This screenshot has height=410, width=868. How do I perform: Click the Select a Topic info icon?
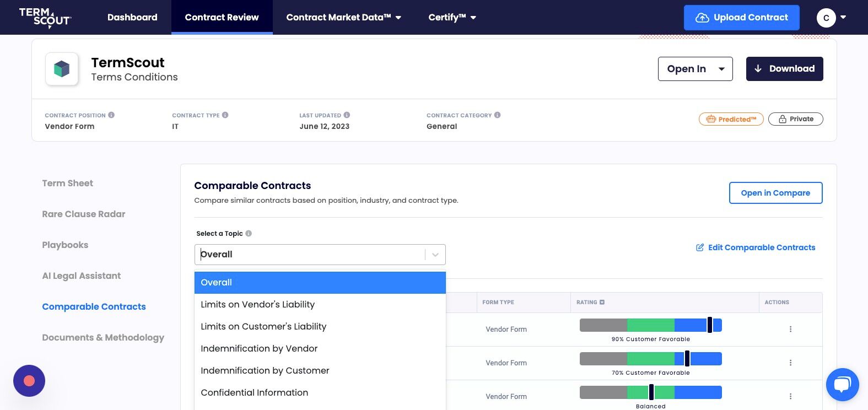(x=249, y=234)
